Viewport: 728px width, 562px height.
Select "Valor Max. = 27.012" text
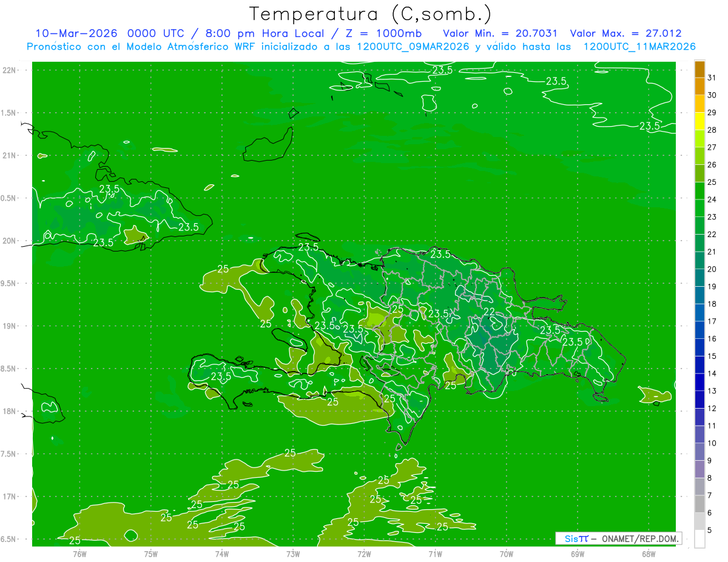625,33
